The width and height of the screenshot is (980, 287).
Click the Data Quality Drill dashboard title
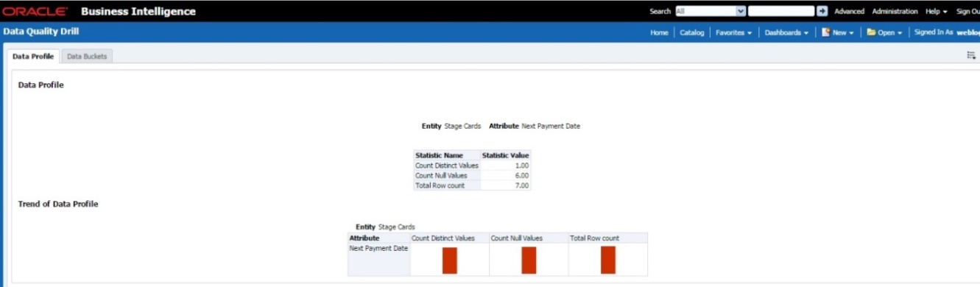41,32
